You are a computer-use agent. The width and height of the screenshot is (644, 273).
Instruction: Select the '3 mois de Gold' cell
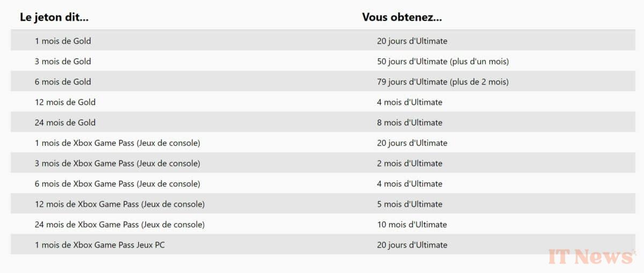pos(63,61)
